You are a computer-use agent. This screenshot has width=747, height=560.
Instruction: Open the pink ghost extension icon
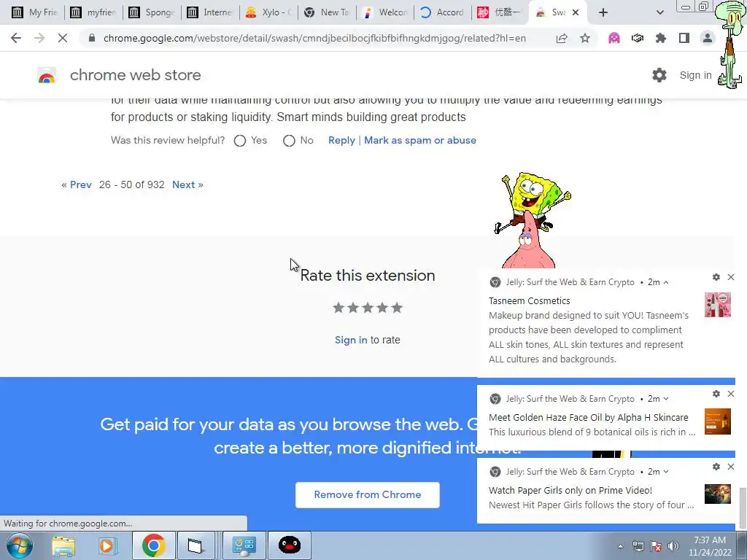coord(614,38)
